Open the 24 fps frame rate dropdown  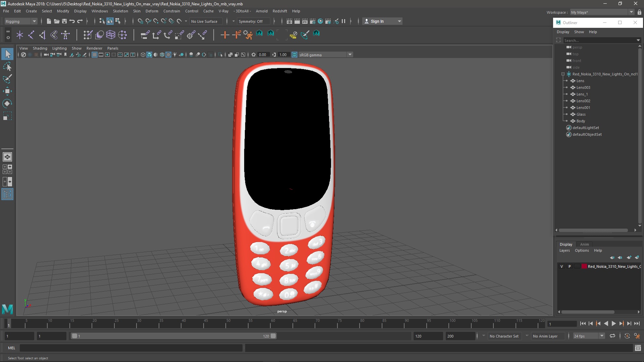pyautogui.click(x=589, y=336)
